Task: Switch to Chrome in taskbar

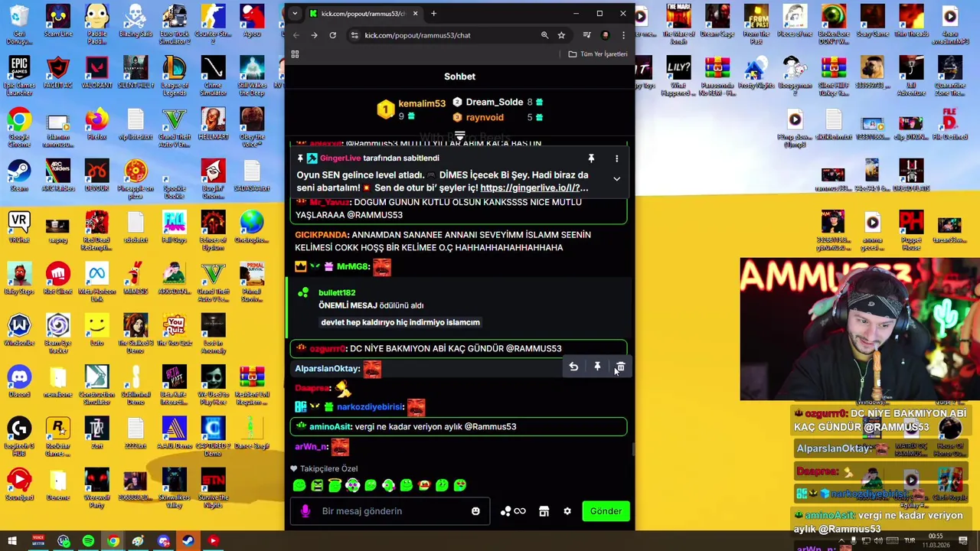Action: (x=113, y=541)
